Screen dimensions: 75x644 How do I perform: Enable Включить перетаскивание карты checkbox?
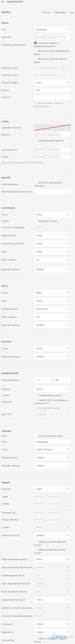tap(35, 59)
